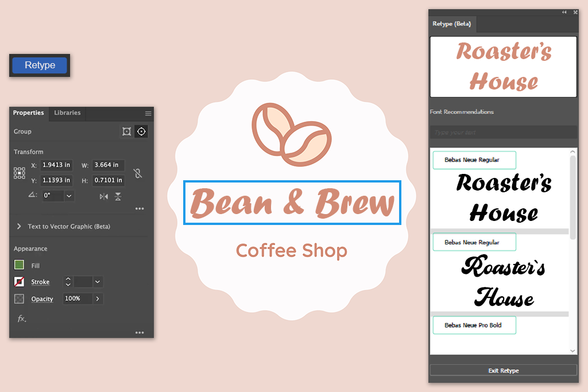Open the rotation angle dropdown

pos(69,196)
